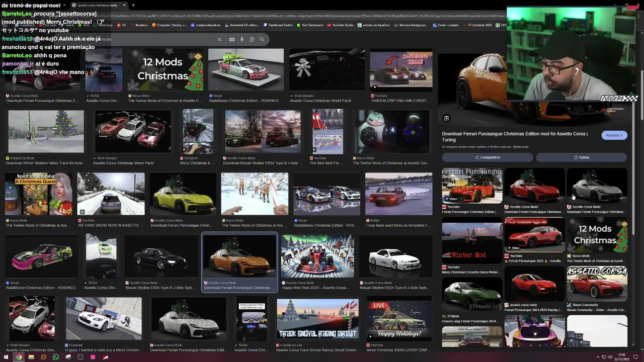Screen dimensions: 644x362
Task: Open the articles on RaceFans bookmark
Action: point(374,25)
